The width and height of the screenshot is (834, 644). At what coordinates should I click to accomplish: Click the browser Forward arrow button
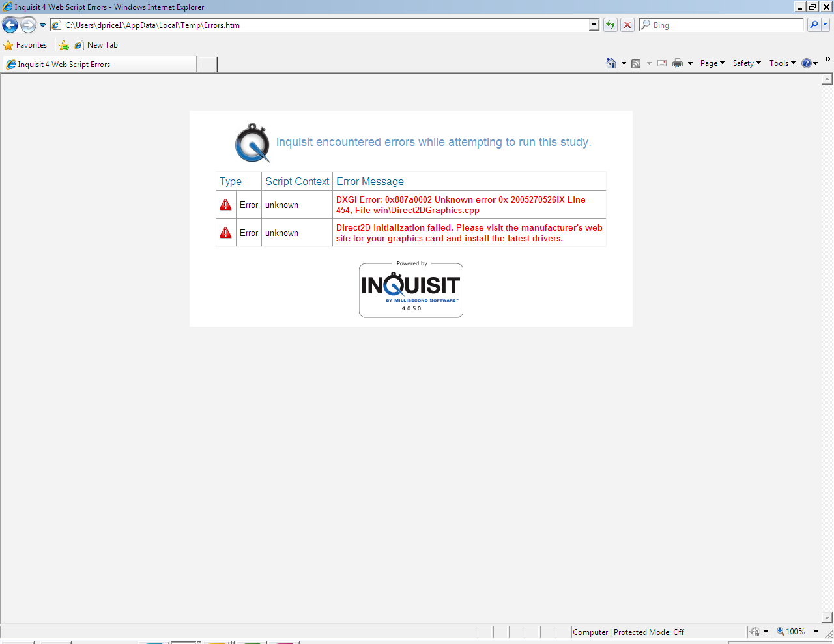[28, 25]
